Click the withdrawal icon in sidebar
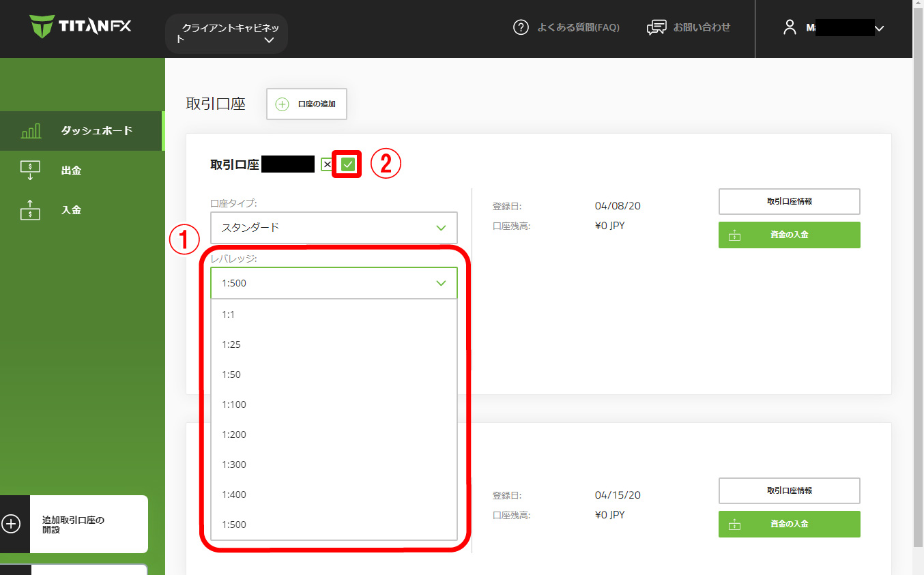924x575 pixels. pyautogui.click(x=31, y=171)
